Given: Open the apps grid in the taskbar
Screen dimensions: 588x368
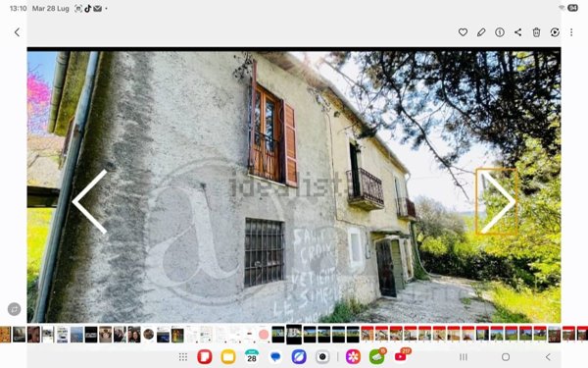Looking at the screenshot, I should [183, 357].
